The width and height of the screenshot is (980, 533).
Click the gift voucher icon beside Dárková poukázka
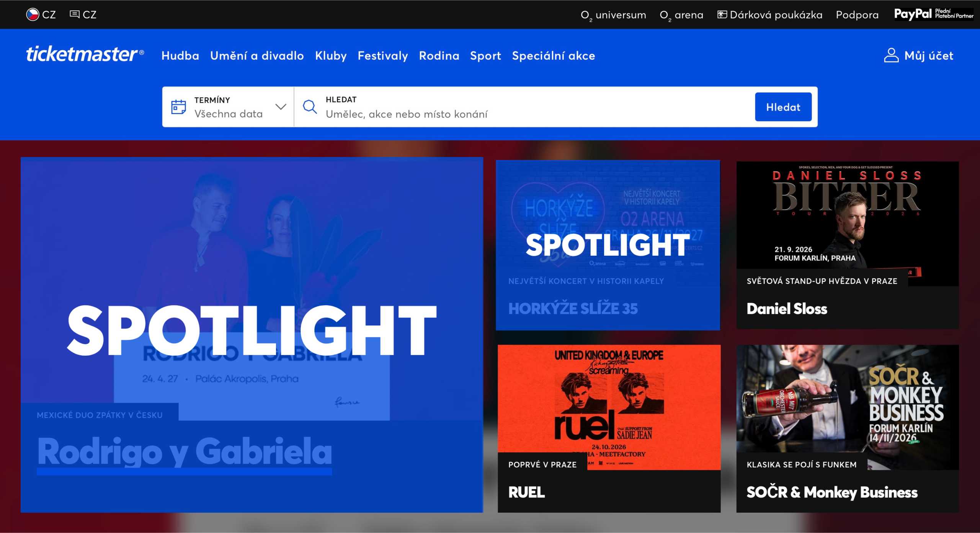[x=722, y=15]
